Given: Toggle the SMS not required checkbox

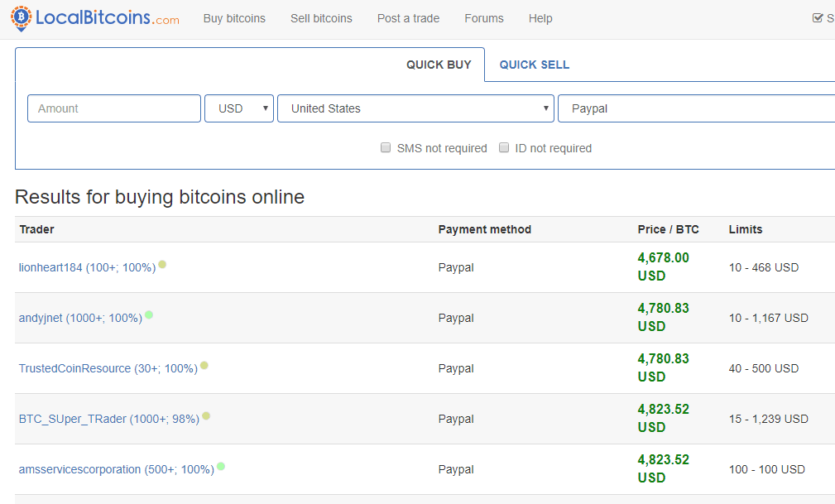Looking at the screenshot, I should pyautogui.click(x=386, y=147).
